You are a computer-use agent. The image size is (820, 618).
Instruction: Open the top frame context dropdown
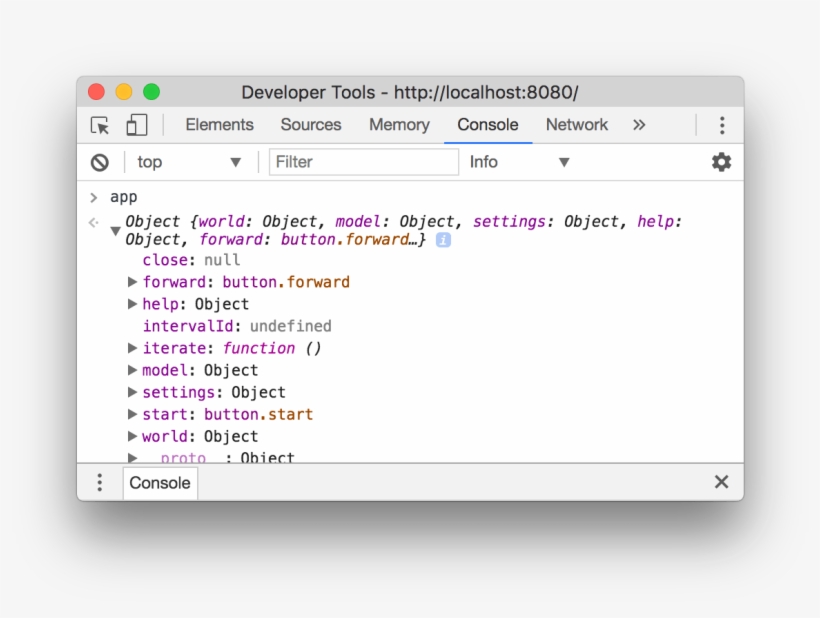pyautogui.click(x=188, y=161)
